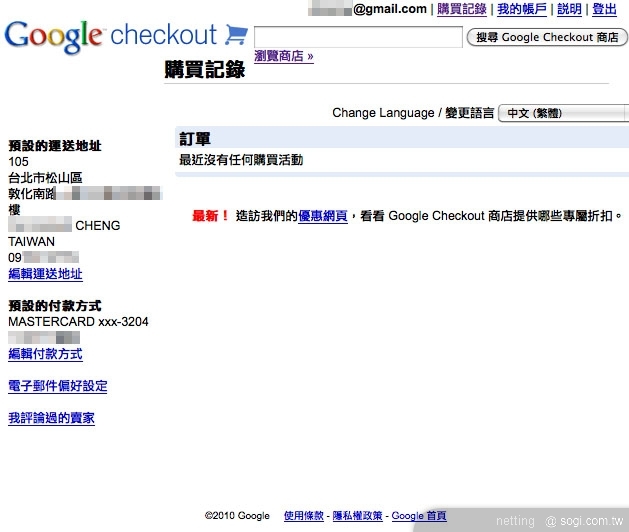Open 使用條款 in the footer
The image size is (629, 532).
pyautogui.click(x=303, y=516)
